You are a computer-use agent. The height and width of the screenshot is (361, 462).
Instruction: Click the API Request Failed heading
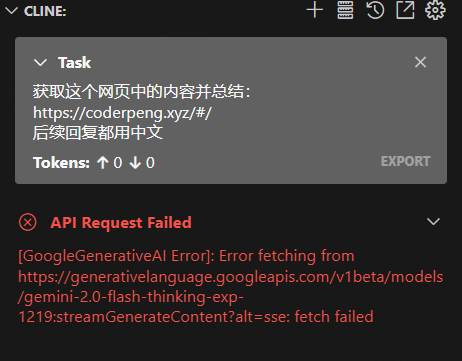[121, 222]
